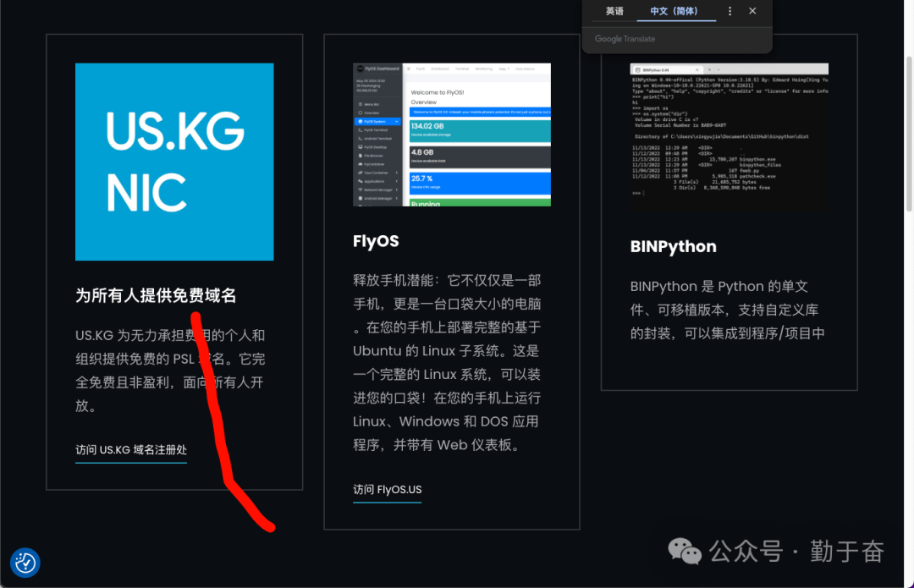Open Google Translate three-dot options menu
The width and height of the screenshot is (914, 588).
730,11
